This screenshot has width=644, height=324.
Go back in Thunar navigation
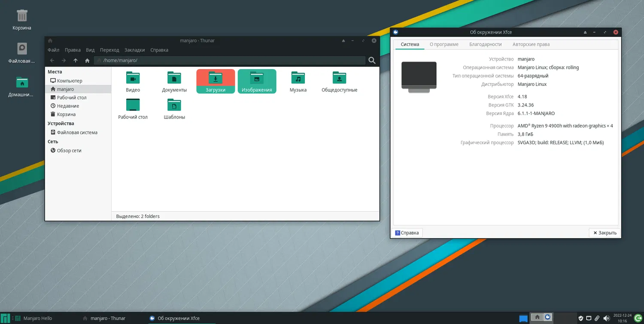pyautogui.click(x=52, y=61)
